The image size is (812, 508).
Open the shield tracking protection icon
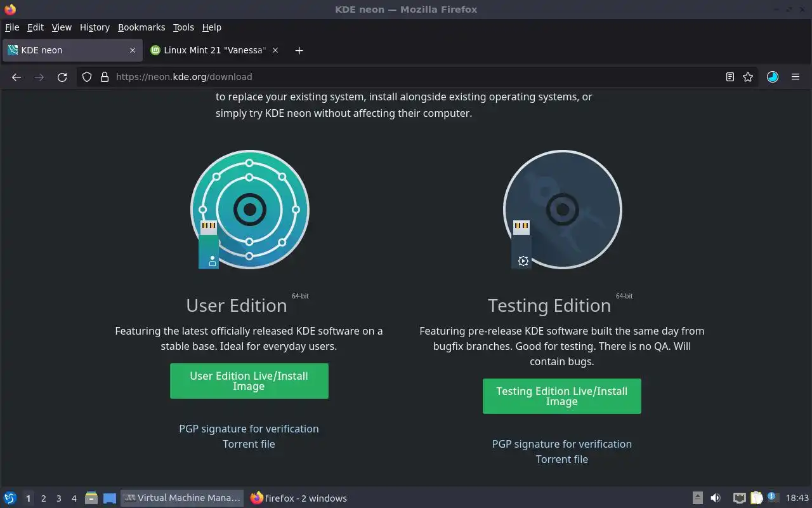[x=88, y=77]
